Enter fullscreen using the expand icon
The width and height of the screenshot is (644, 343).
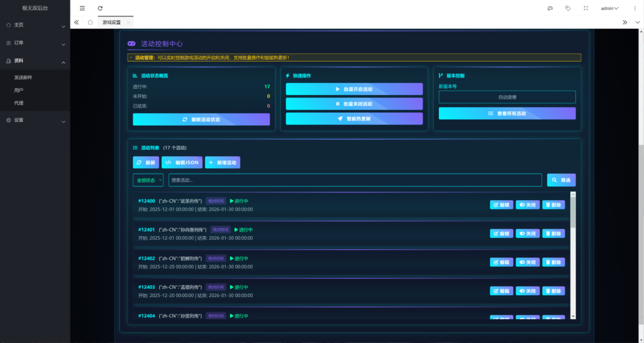pos(586,8)
